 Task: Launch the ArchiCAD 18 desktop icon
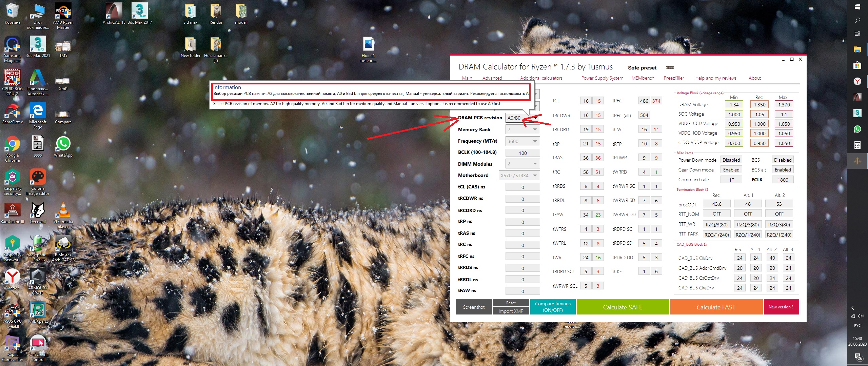coord(114,12)
